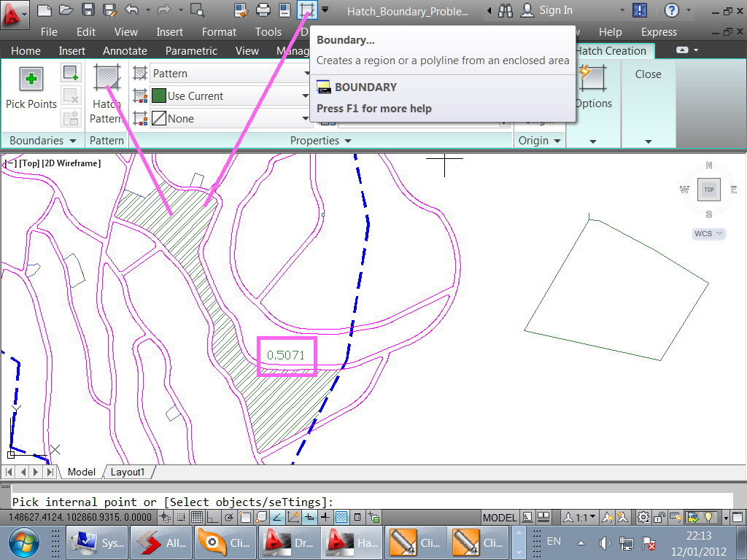Open the File menu
This screenshot has width=747, height=560.
click(x=49, y=32)
